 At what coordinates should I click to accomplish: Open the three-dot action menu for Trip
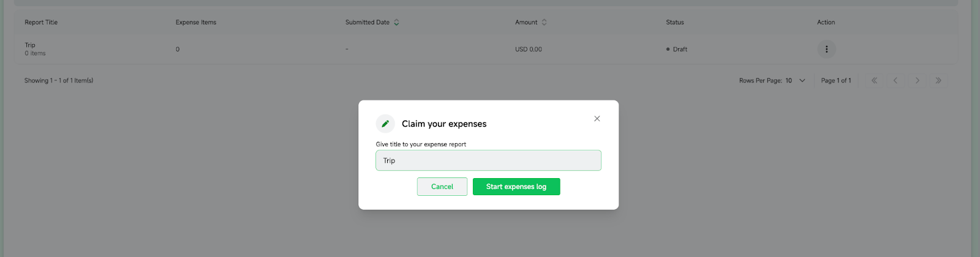826,49
